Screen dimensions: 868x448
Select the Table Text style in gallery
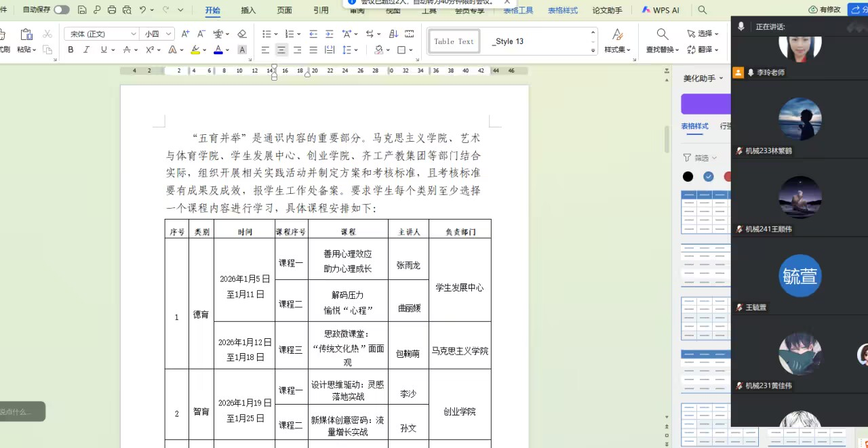[x=454, y=41]
